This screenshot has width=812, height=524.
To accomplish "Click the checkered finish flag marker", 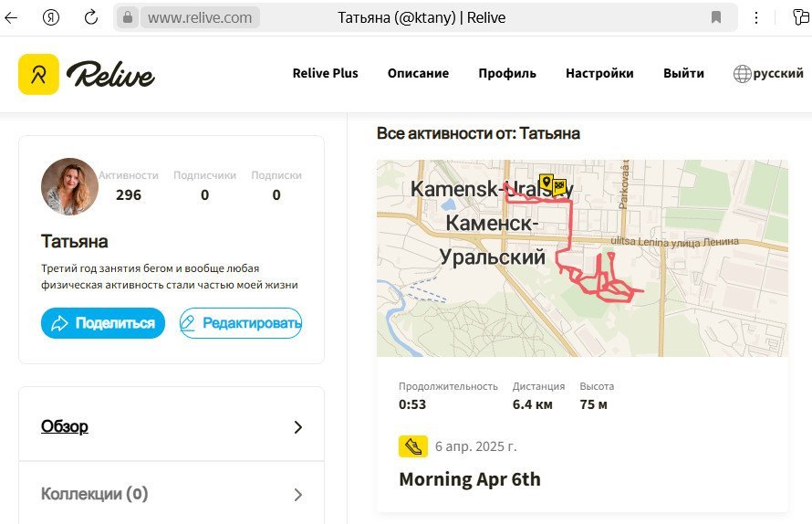I will [559, 186].
